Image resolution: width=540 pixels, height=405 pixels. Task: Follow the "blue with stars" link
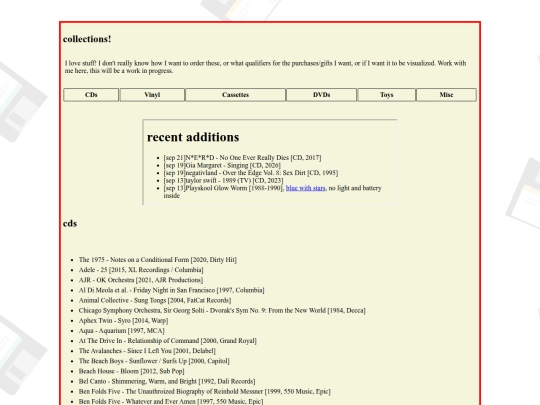[305, 188]
